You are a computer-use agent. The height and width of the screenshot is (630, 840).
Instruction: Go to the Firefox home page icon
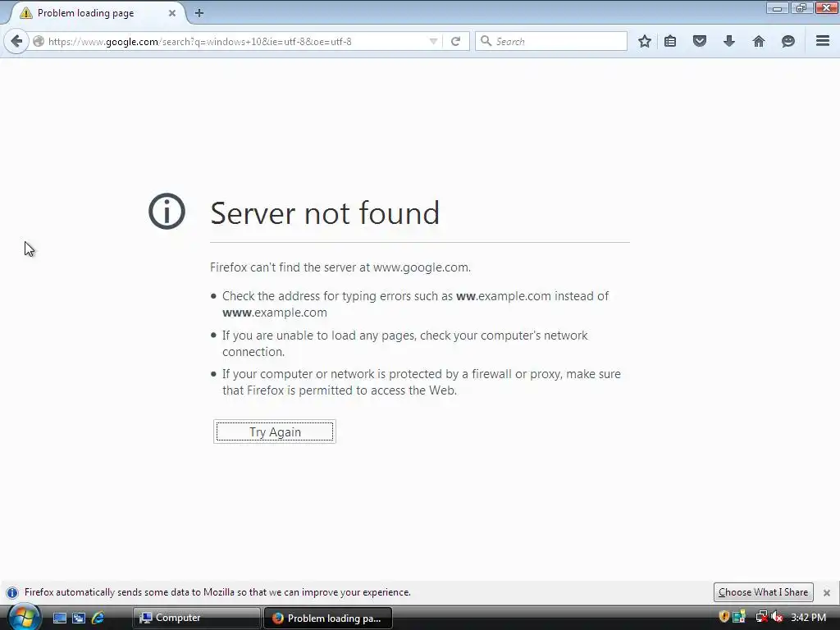coord(759,41)
